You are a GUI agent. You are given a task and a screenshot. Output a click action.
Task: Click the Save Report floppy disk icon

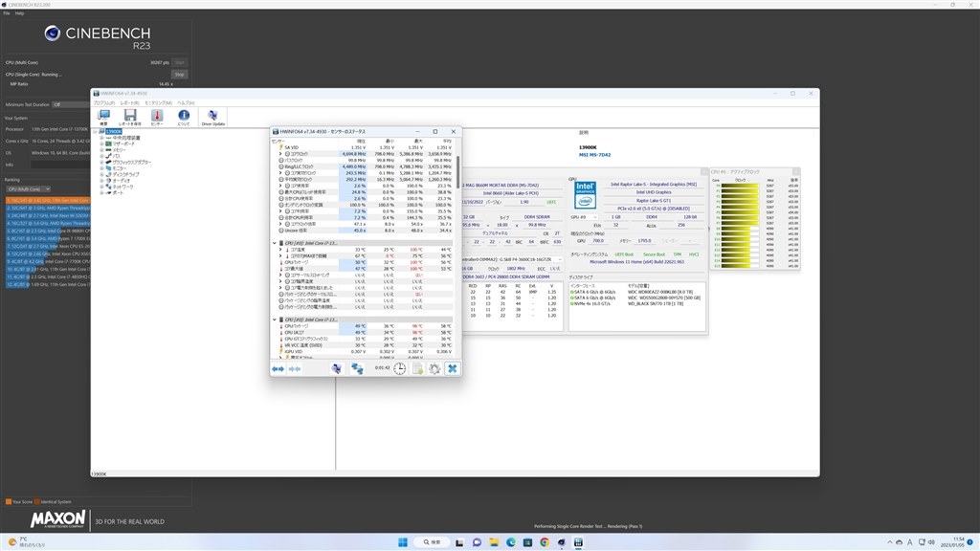click(130, 116)
